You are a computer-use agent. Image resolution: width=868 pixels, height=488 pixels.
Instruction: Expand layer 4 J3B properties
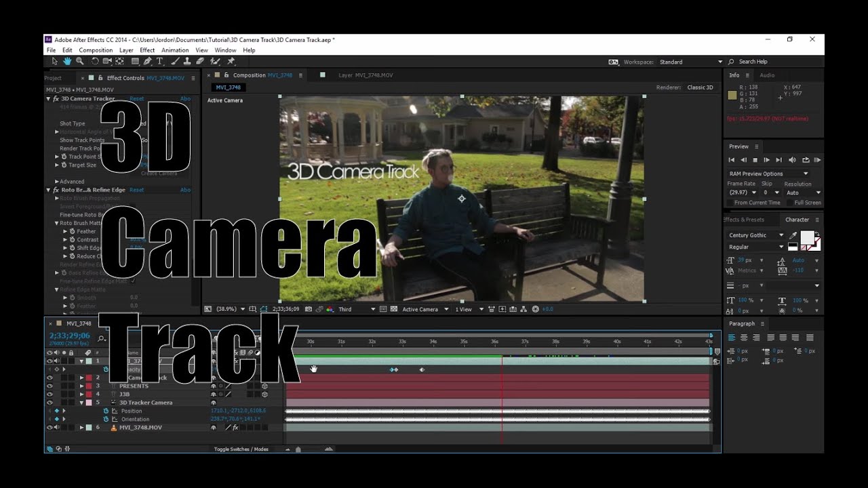point(82,394)
